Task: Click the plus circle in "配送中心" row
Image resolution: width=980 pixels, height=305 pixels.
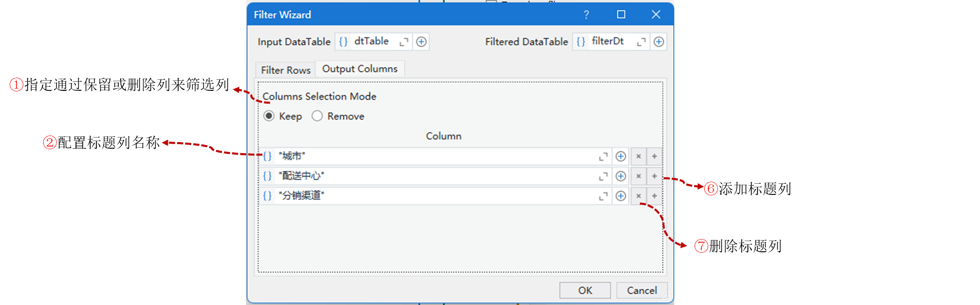Action: (621, 176)
